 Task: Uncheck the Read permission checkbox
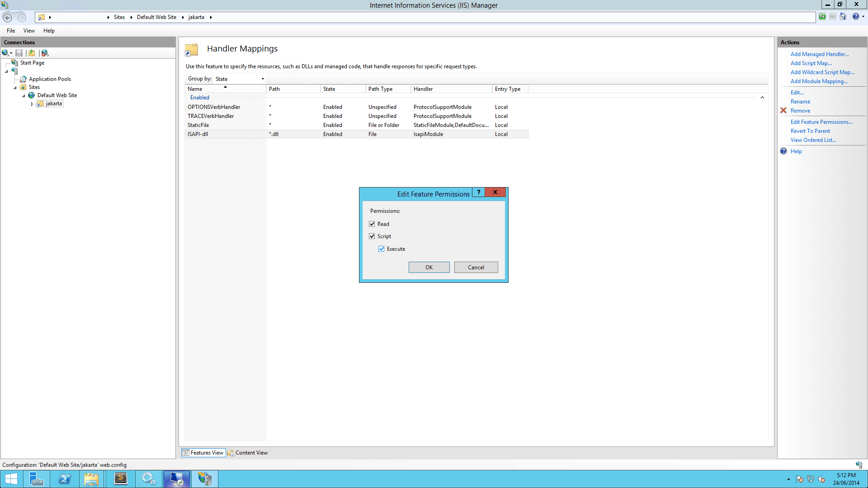click(x=372, y=224)
